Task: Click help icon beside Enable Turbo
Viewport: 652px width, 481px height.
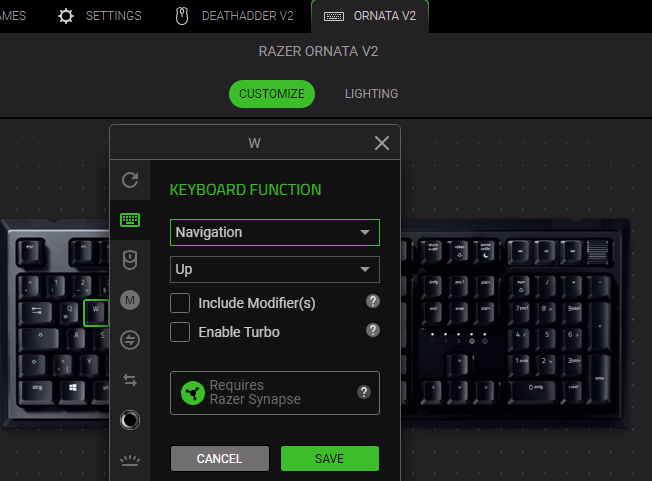Action: pos(372,331)
